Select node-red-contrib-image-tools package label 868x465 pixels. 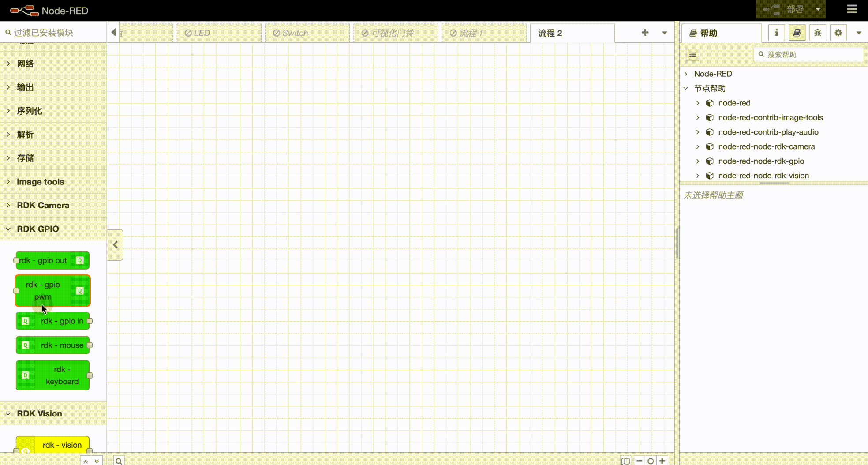[x=771, y=117]
